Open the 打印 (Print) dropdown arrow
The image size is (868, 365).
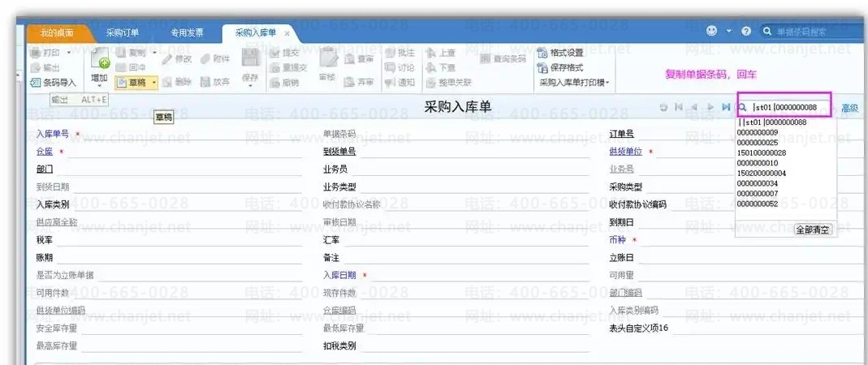[68, 53]
